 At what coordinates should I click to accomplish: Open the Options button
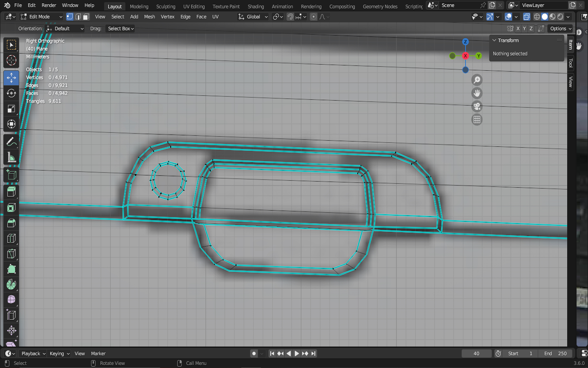tap(560, 29)
